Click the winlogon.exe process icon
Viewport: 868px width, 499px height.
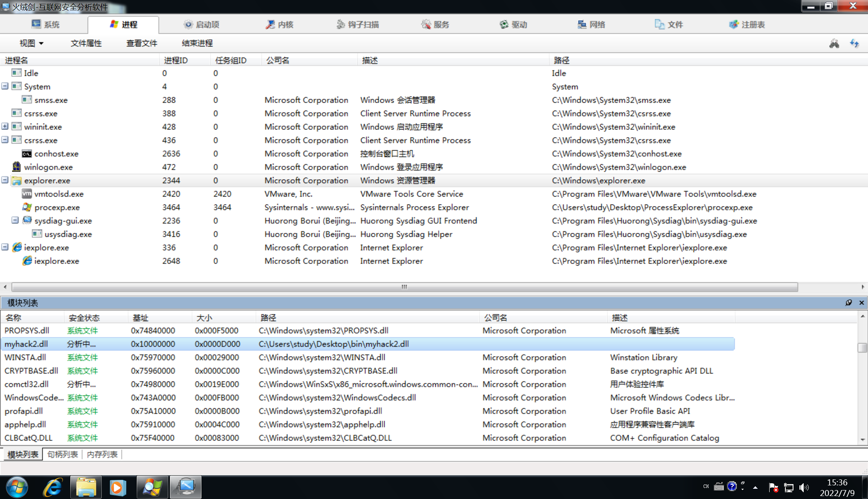[x=17, y=167]
